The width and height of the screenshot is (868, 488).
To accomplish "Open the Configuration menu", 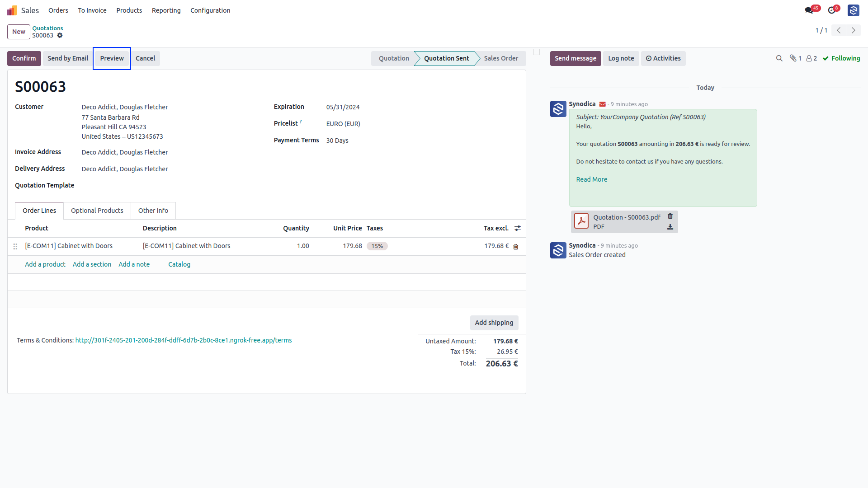I will [210, 10].
